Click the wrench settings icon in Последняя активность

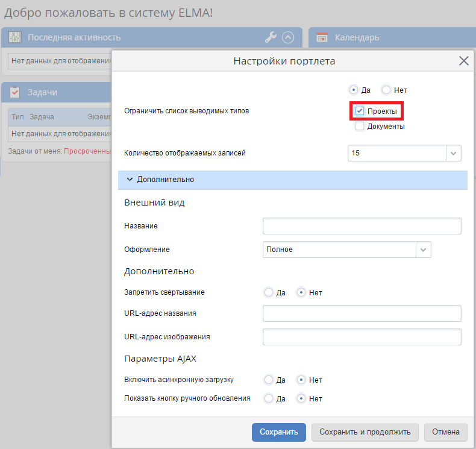click(x=271, y=37)
